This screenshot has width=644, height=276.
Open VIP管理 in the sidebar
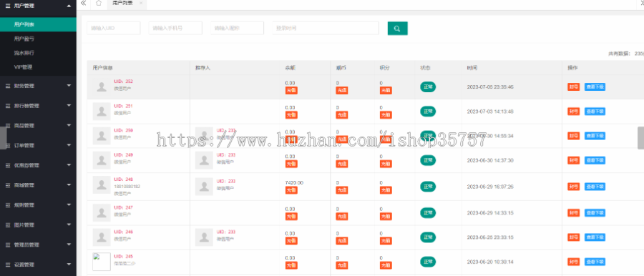(x=38, y=67)
